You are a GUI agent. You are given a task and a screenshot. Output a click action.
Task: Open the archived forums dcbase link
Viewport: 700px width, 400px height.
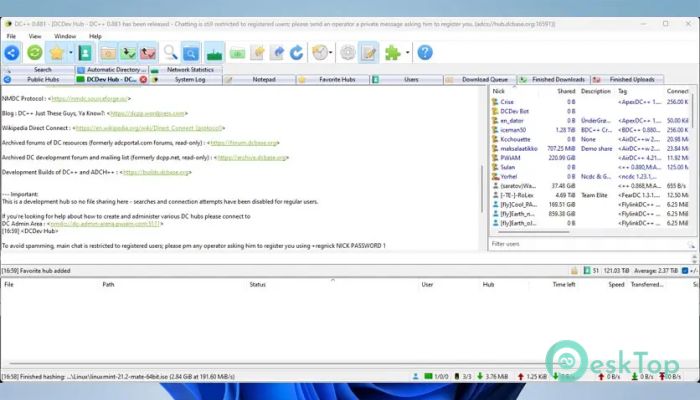[243, 143]
